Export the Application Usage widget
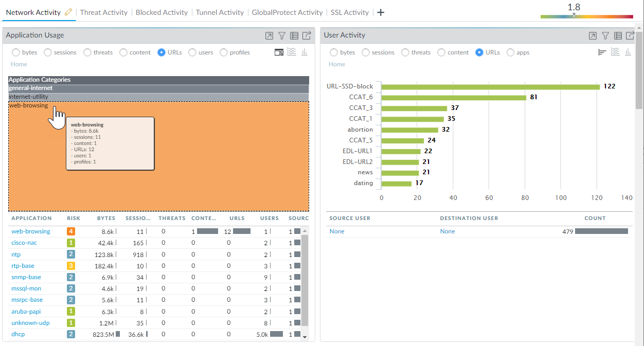 point(307,35)
